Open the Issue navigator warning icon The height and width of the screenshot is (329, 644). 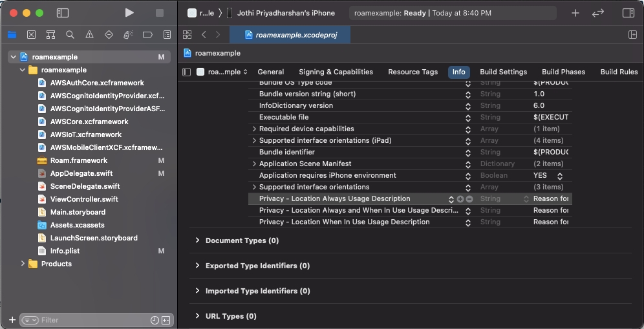[89, 35]
